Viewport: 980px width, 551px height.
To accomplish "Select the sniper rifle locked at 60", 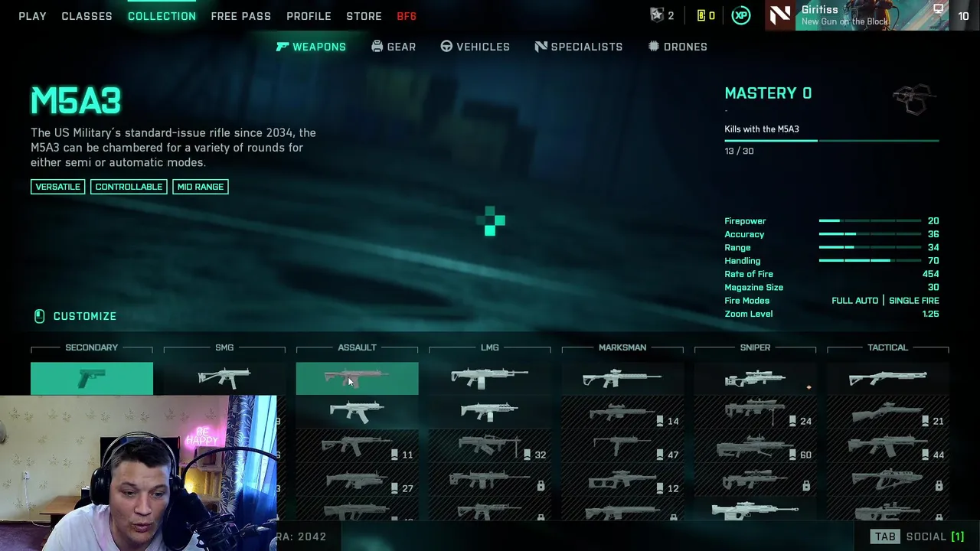I will pos(755,445).
